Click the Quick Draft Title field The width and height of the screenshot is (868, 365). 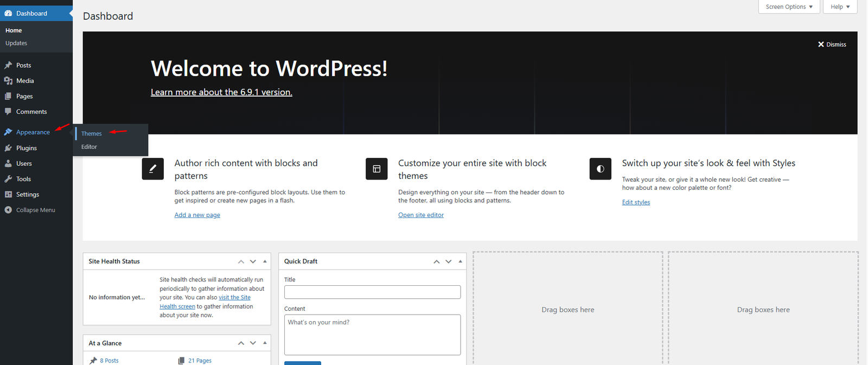pos(372,292)
